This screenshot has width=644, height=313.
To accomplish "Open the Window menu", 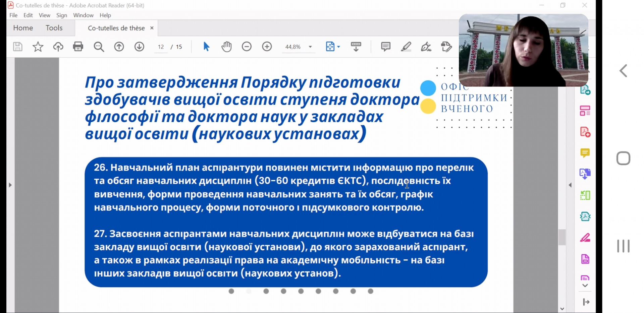I will [x=83, y=15].
